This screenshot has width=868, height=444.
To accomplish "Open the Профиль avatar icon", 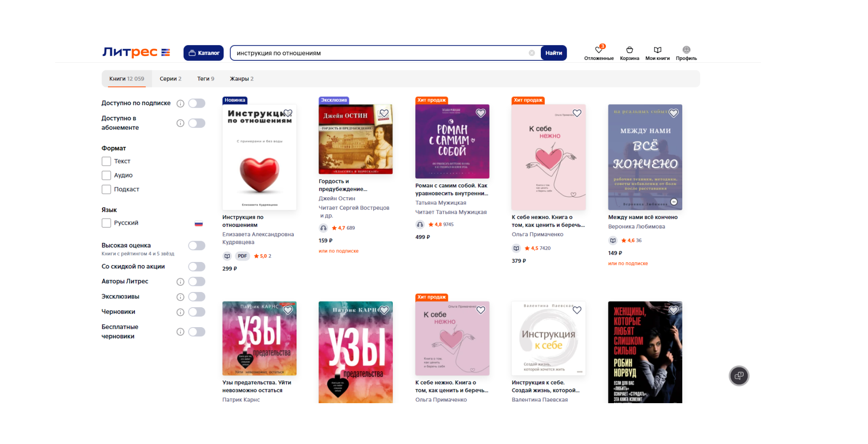I will click(x=686, y=50).
